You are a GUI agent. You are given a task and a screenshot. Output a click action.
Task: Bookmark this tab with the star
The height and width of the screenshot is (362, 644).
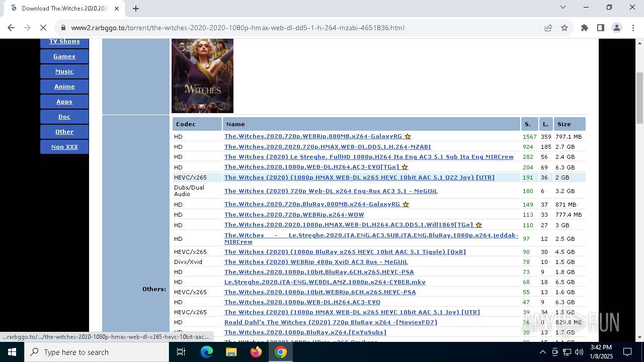click(565, 28)
